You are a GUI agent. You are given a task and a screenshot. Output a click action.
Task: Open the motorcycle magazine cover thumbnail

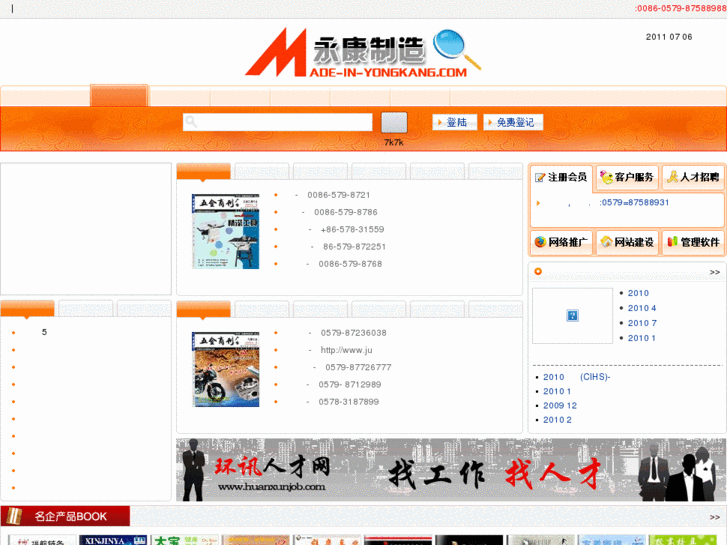tap(226, 369)
